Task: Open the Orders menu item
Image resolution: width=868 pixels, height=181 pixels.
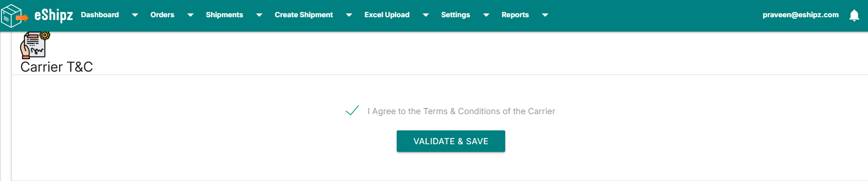Action: point(163,15)
